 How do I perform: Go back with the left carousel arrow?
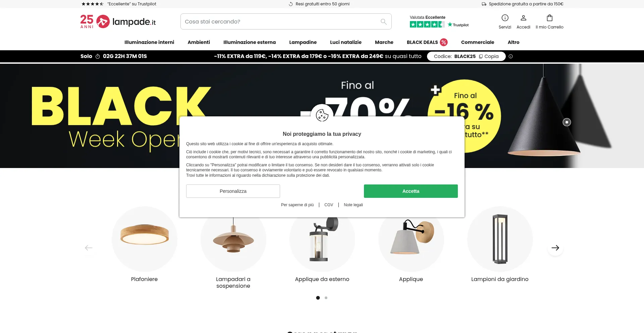[x=89, y=248]
